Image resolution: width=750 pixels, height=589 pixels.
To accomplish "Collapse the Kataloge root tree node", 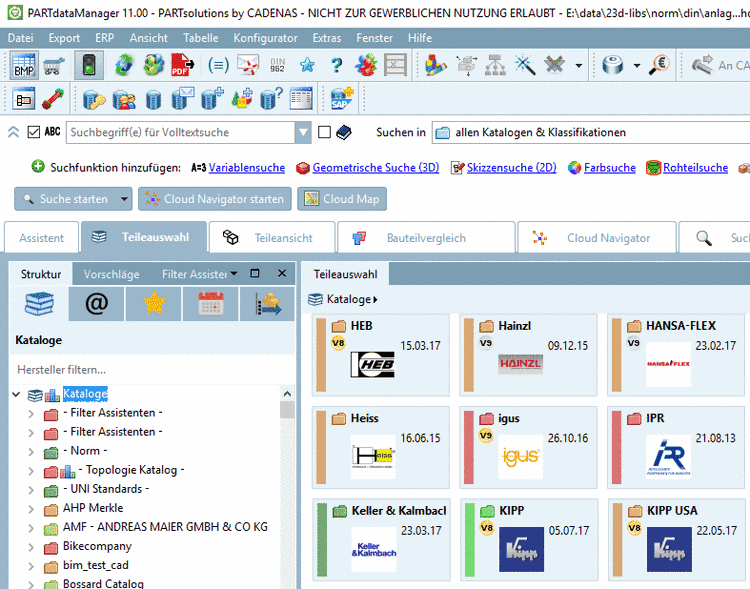I will pos(16,394).
